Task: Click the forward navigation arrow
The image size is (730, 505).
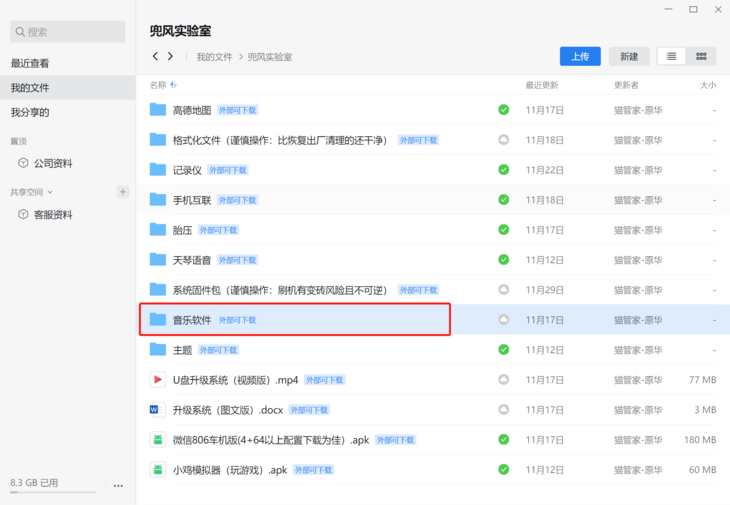Action: 171,57
